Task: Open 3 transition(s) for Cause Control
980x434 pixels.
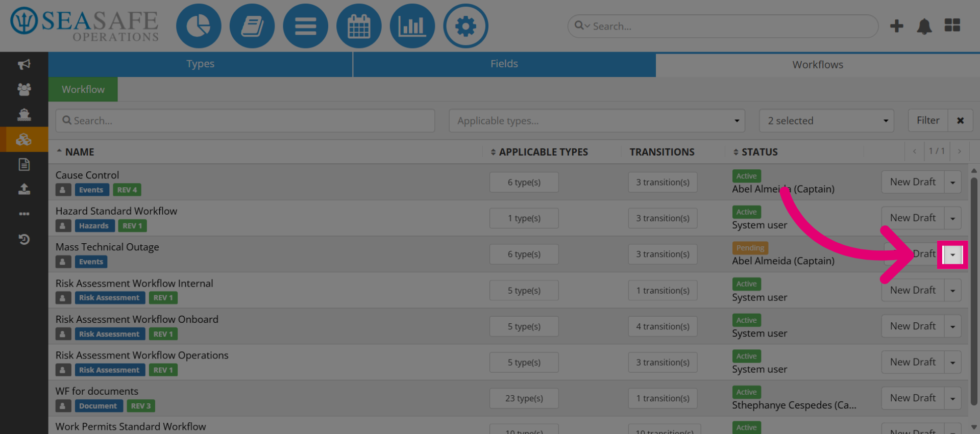Action: click(663, 182)
